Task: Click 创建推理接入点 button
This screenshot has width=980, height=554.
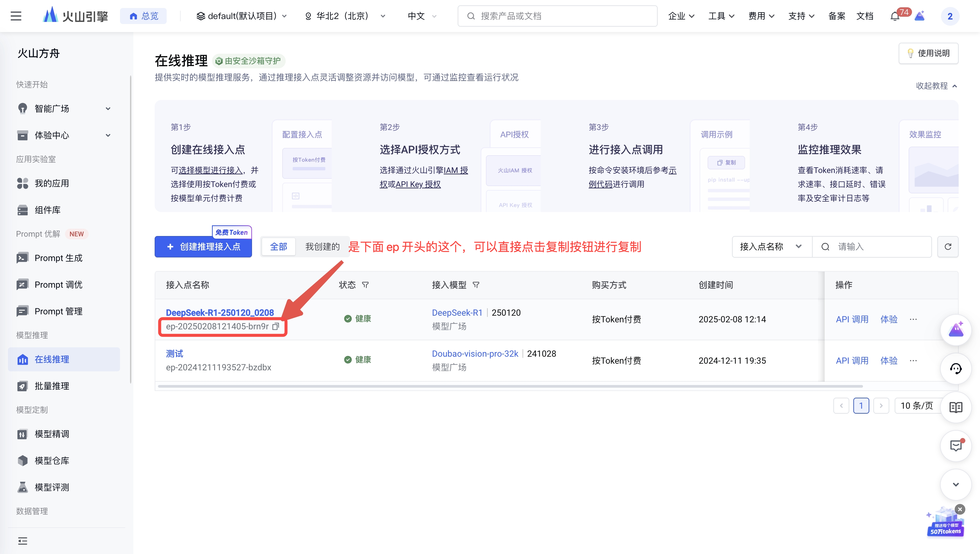Action: [x=203, y=247]
